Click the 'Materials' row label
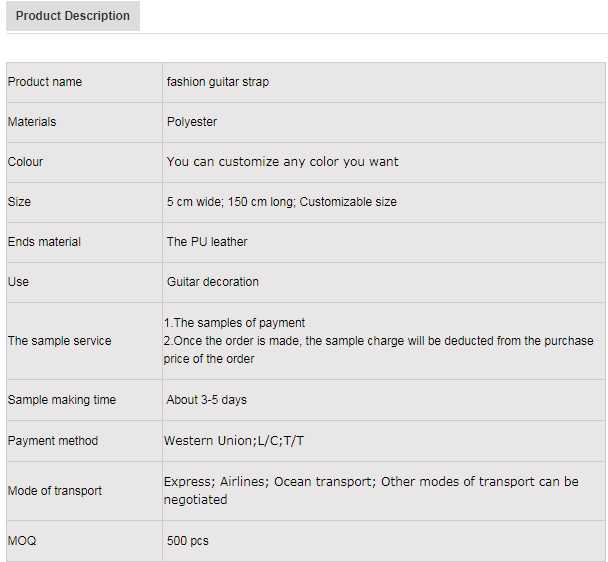The width and height of the screenshot is (608, 562). tap(32, 122)
